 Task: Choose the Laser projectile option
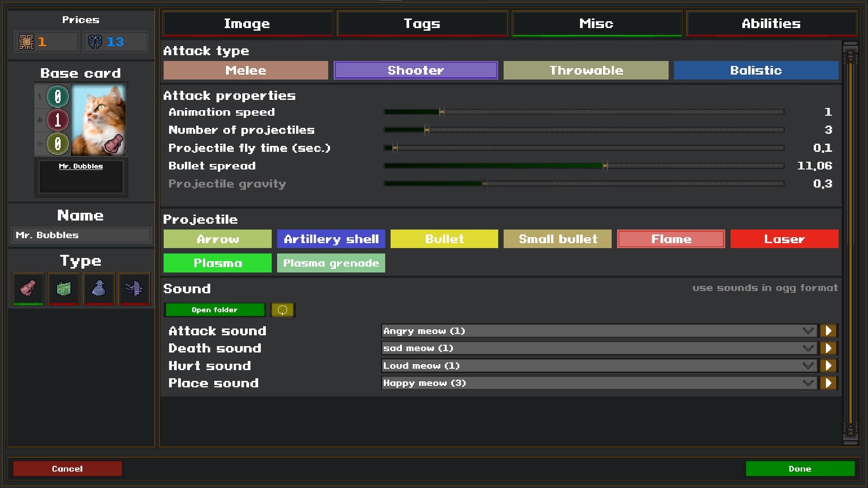(784, 239)
